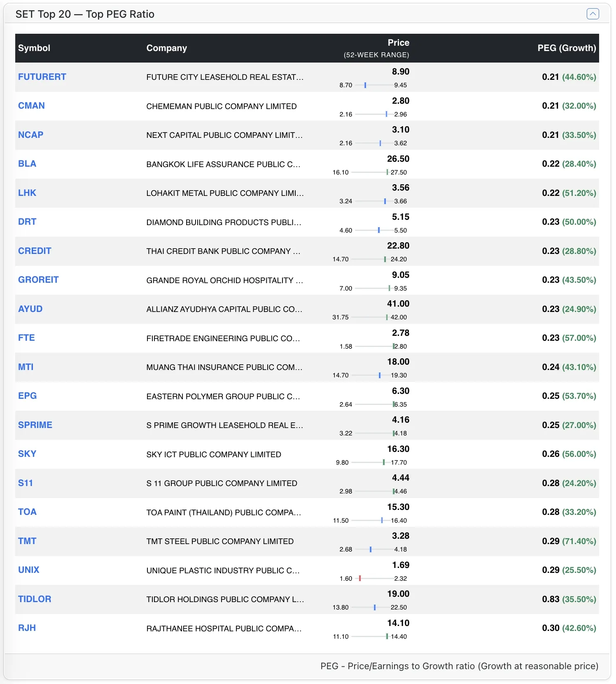Click EASTERN POLYMER GROUP company name

pyautogui.click(x=223, y=396)
